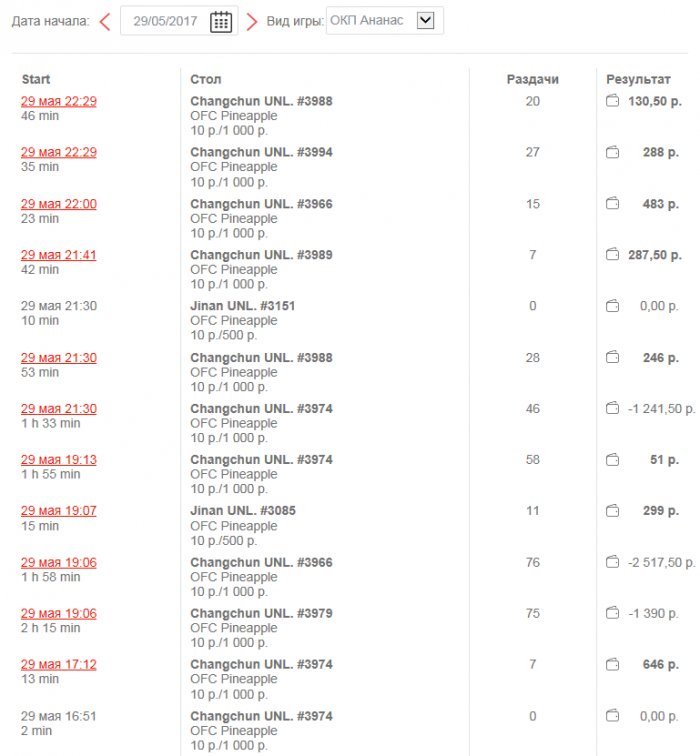Open the calendar date picker icon

(x=221, y=21)
